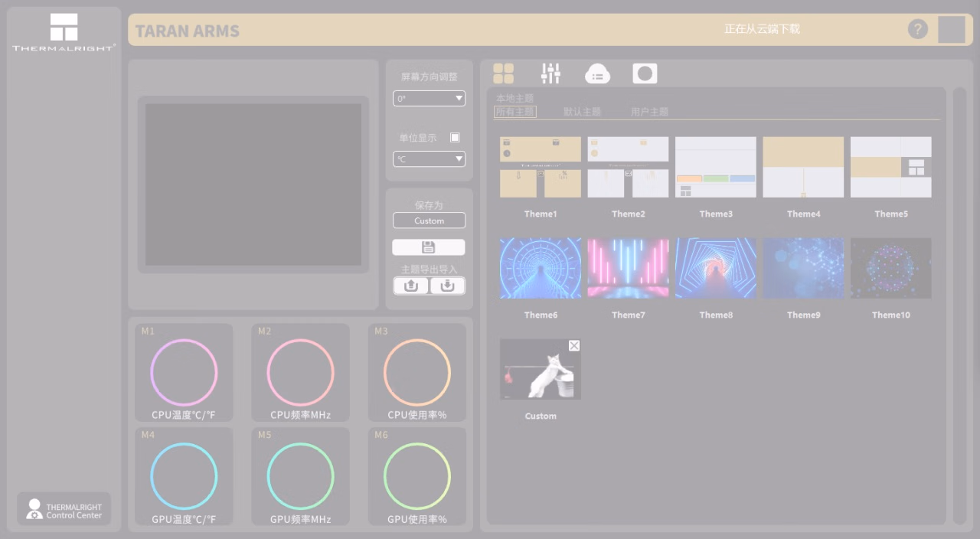Screen dimensions: 980x539
Task: Click the M1 CPU温度 ring gauge
Action: pos(184,373)
